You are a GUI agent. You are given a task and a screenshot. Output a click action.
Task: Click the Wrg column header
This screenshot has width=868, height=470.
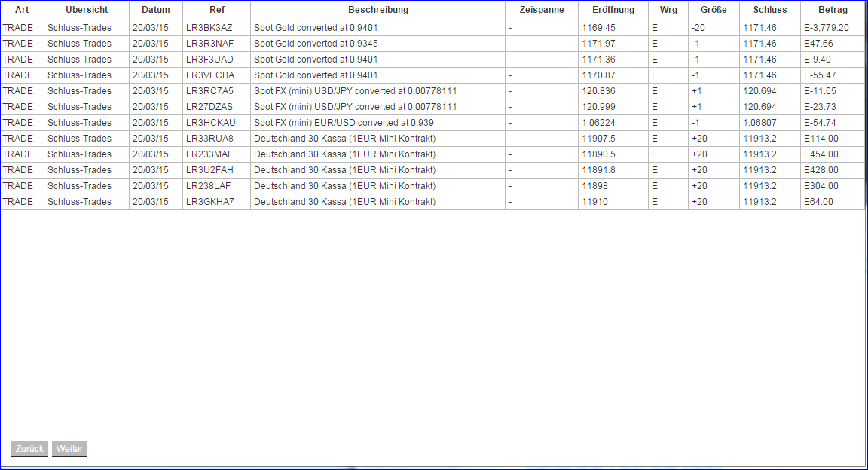pos(668,10)
